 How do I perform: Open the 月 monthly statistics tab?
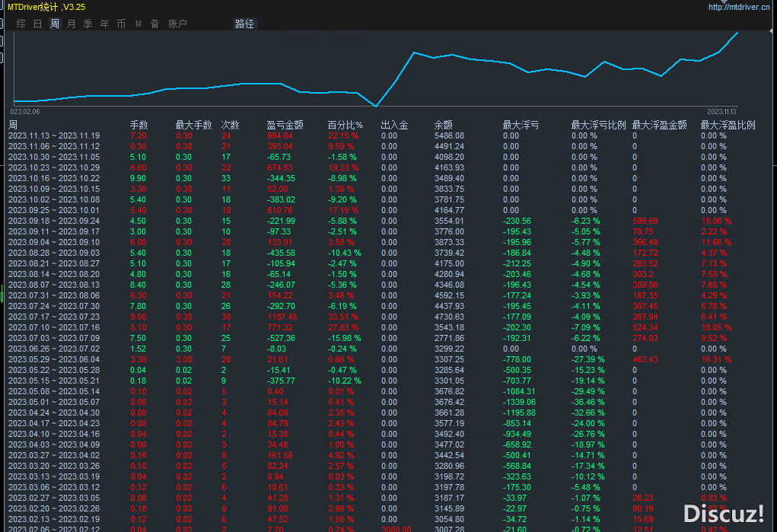coord(72,24)
